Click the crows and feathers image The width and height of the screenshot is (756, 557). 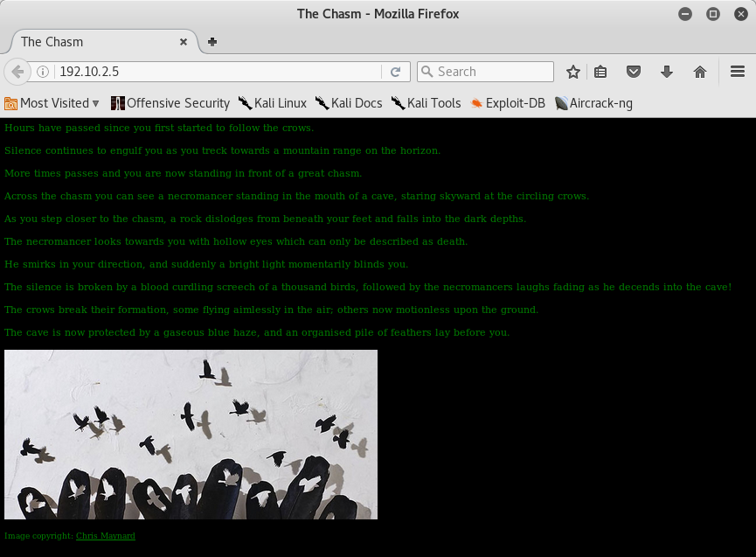pos(191,435)
